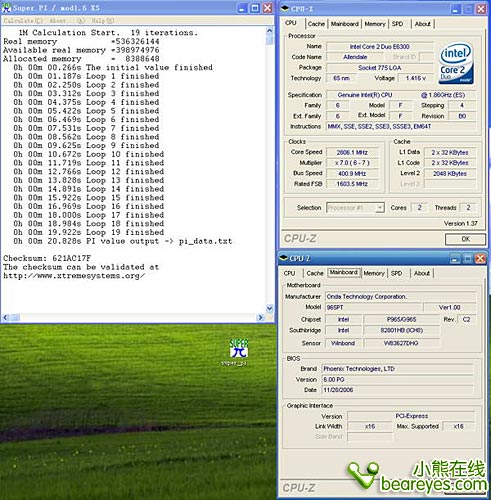Click the Checksum: 621AC17F line

pyautogui.click(x=47, y=258)
